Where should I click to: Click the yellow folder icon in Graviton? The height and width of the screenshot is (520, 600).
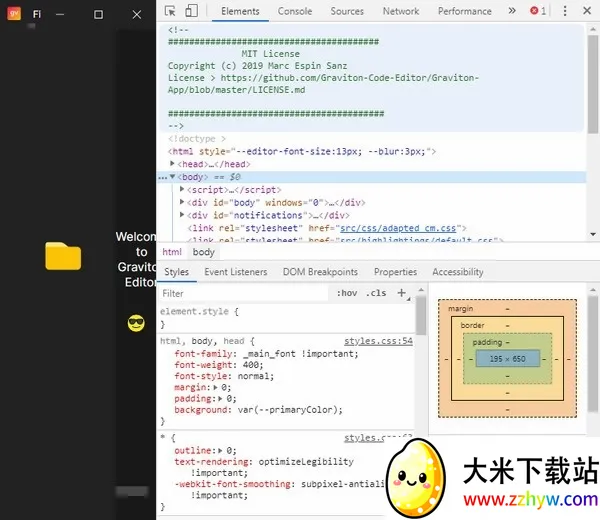63,256
